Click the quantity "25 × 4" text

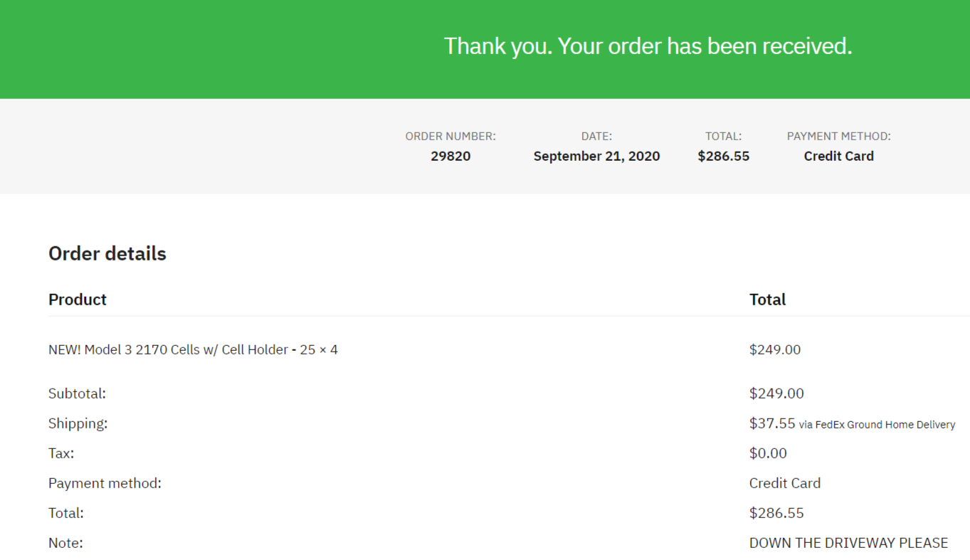(319, 350)
